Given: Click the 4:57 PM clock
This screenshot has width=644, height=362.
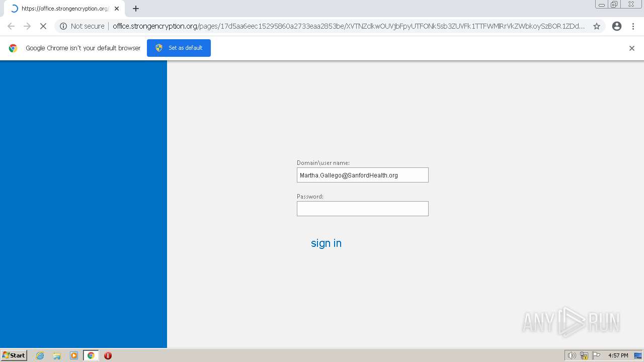Looking at the screenshot, I should tap(618, 355).
